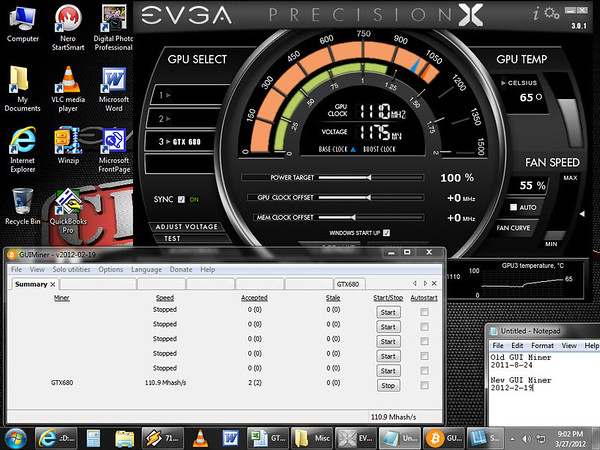Enable Autostart for fourth stopped miner
The height and width of the screenshot is (450, 600).
(424, 356)
